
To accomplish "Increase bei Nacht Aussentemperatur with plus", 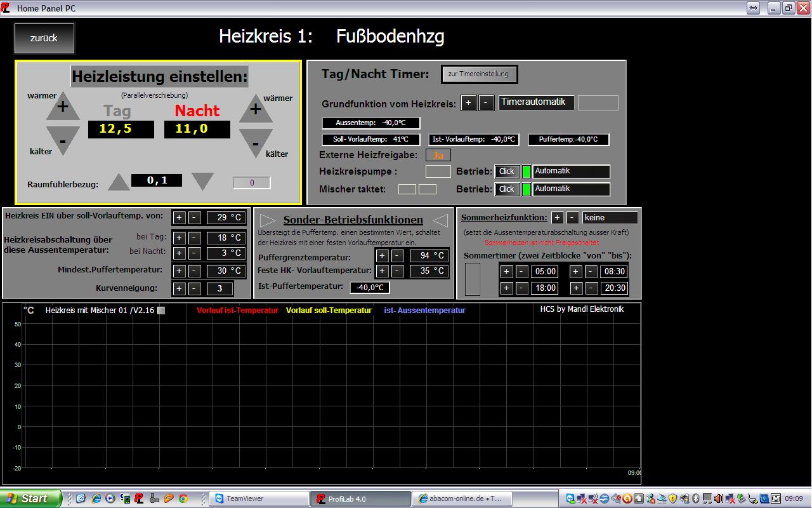I will tap(180, 253).
